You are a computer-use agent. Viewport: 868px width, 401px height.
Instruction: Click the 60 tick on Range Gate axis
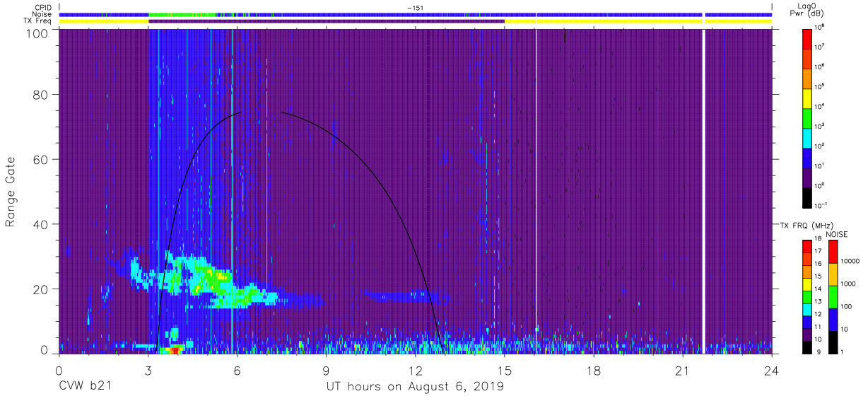[40, 160]
